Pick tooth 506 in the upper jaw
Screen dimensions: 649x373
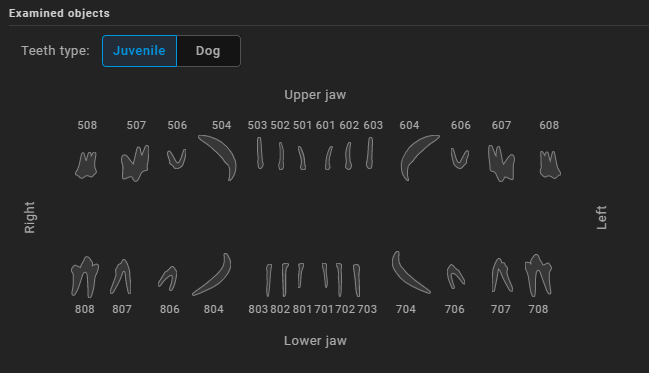coord(177,159)
